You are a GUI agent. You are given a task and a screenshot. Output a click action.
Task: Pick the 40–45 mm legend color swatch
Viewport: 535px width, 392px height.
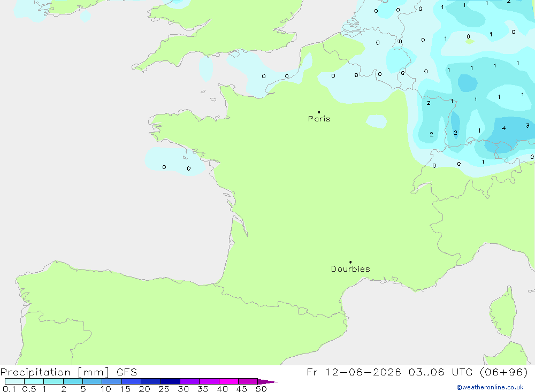pos(228,381)
